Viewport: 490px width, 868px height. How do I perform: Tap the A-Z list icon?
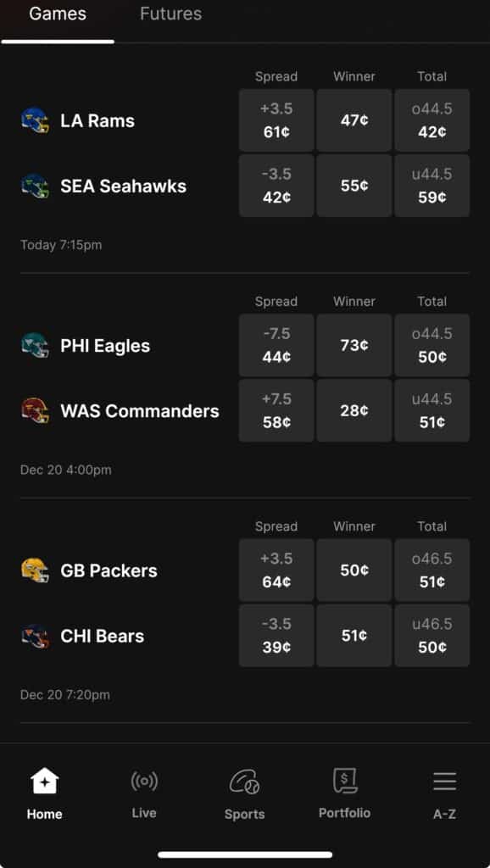pos(444,782)
